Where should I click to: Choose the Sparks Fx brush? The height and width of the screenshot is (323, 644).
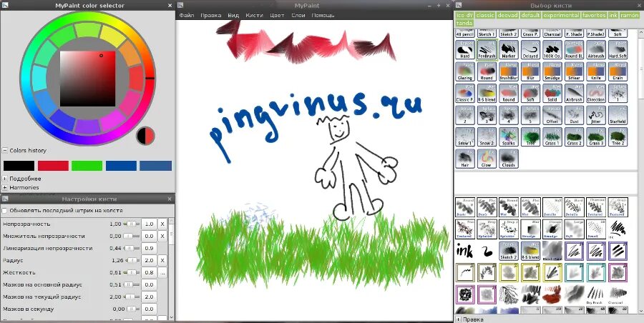click(x=509, y=137)
